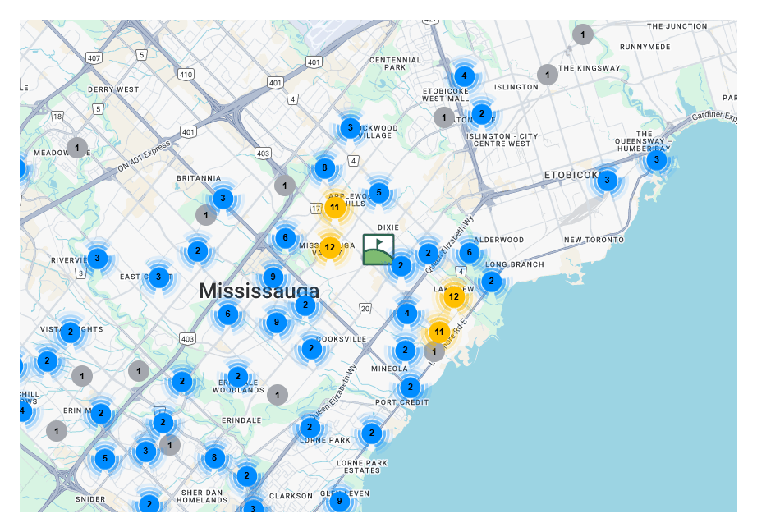Expand blue 9 cluster at Glen Leven

(x=340, y=501)
